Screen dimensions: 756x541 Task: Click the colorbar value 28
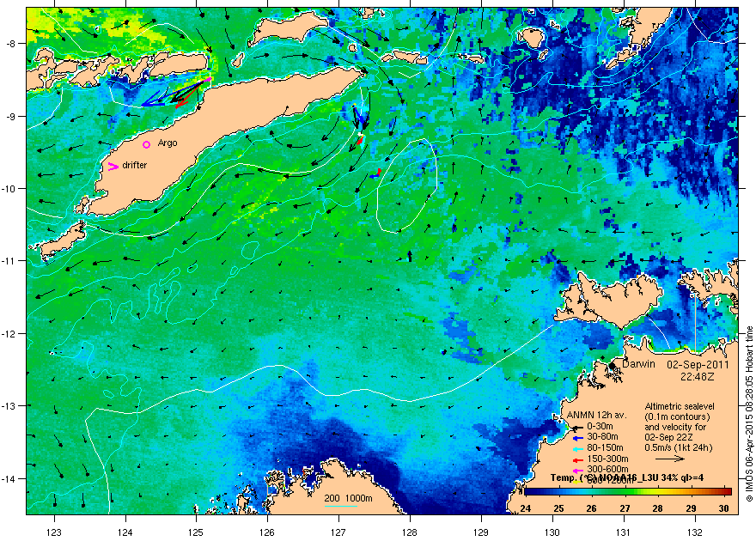[x=658, y=508]
